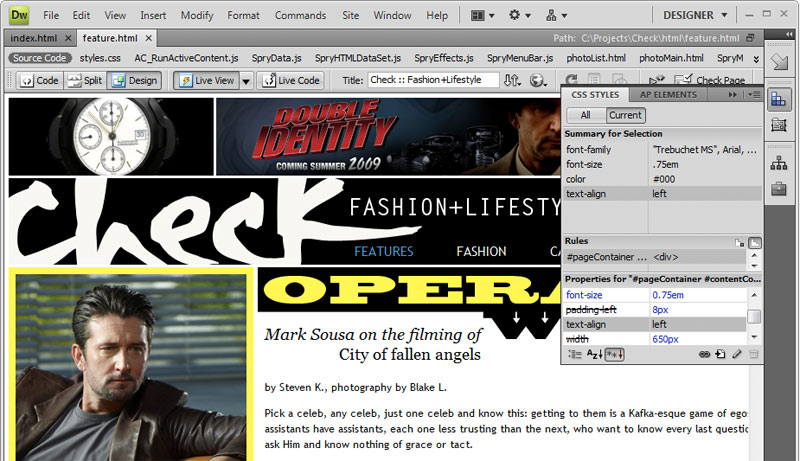The width and height of the screenshot is (800, 461).
Task: Switch to index.html document tab
Action: pyautogui.click(x=32, y=38)
